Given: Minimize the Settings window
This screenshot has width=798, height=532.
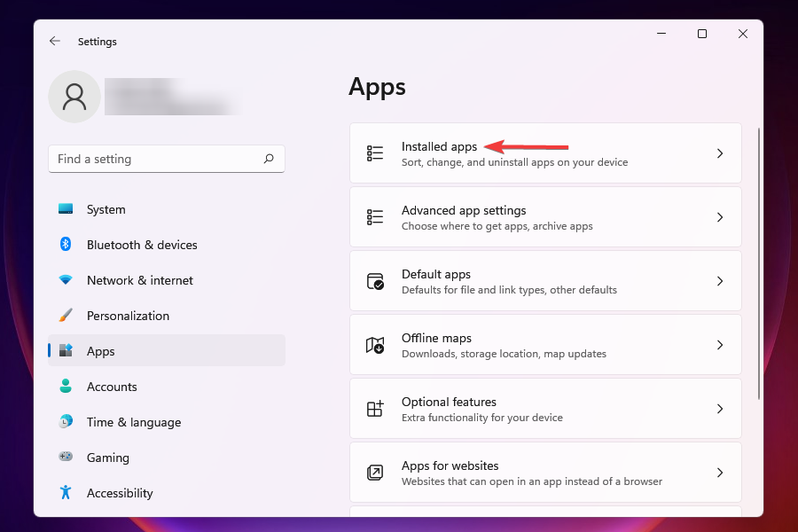Looking at the screenshot, I should pyautogui.click(x=661, y=34).
